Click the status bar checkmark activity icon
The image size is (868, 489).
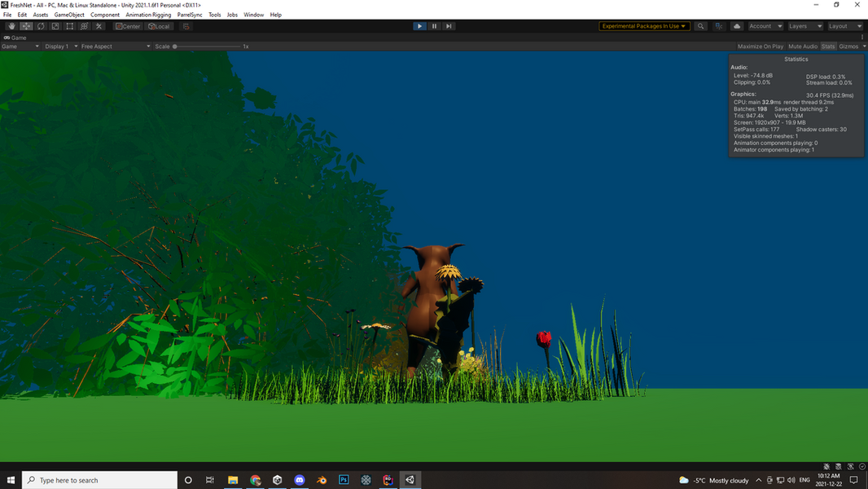point(862,466)
